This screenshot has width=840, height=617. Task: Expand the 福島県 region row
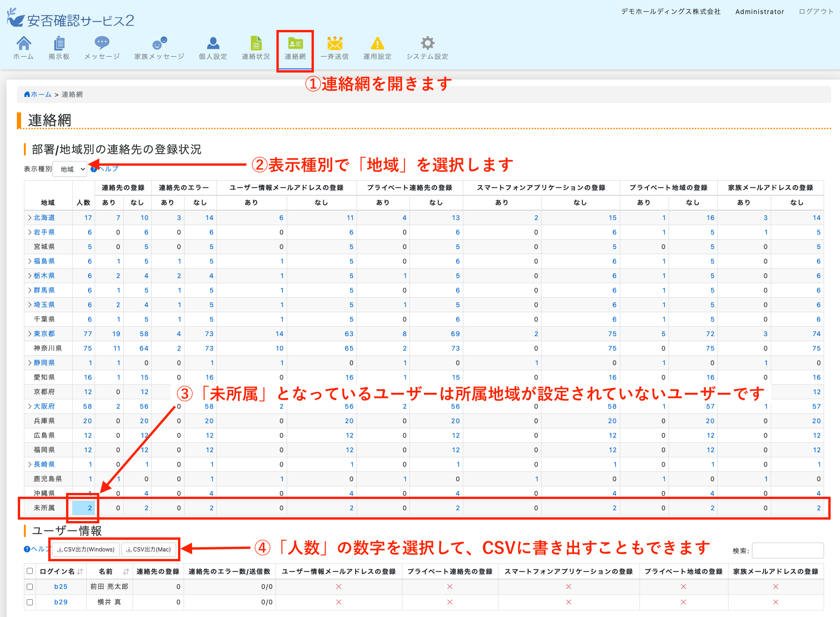coord(30,261)
